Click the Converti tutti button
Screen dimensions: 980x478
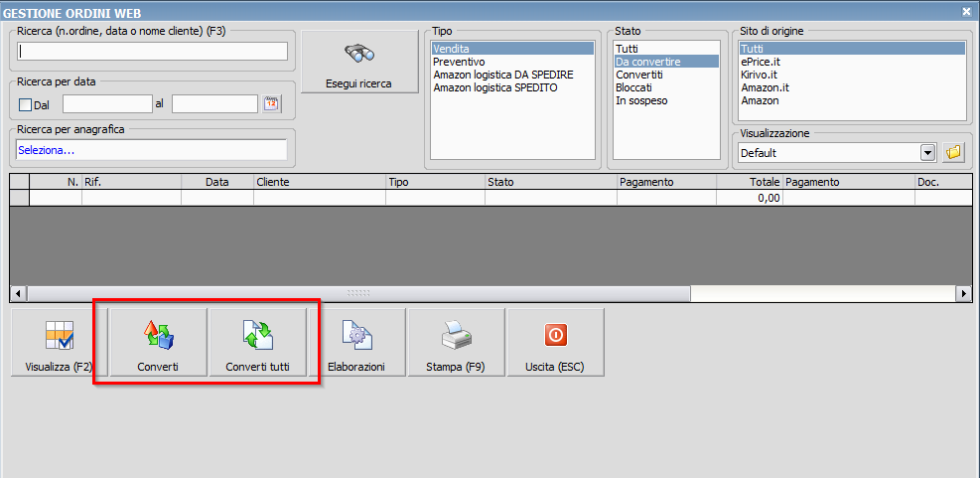pyautogui.click(x=257, y=342)
